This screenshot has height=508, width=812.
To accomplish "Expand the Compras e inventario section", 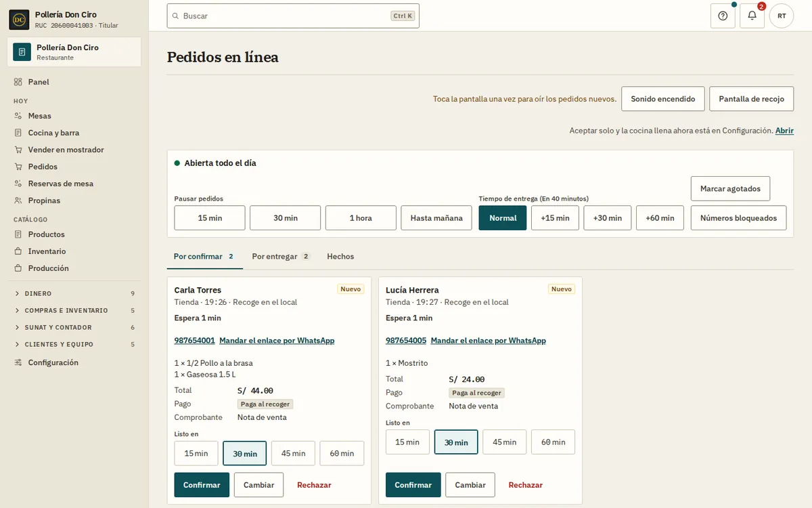I will coord(74,310).
